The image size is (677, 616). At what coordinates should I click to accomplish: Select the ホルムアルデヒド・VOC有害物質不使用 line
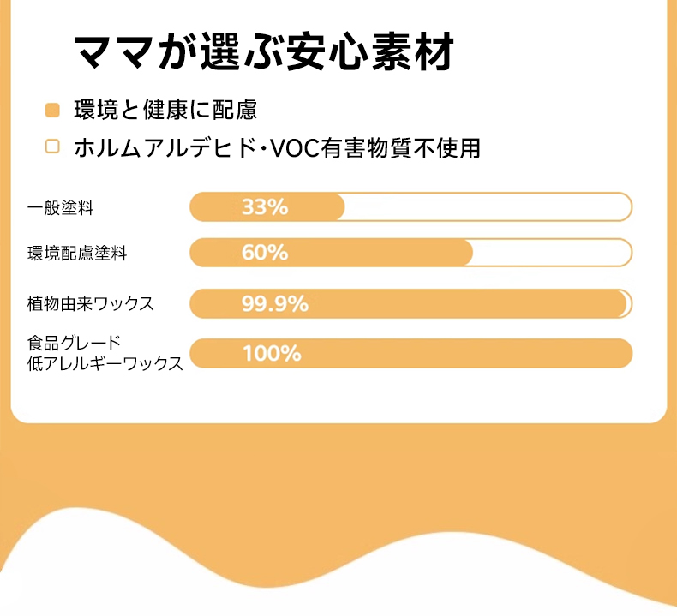(277, 147)
